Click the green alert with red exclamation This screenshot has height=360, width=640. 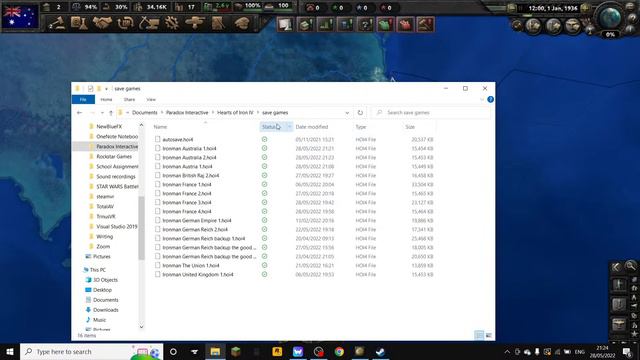(385, 24)
